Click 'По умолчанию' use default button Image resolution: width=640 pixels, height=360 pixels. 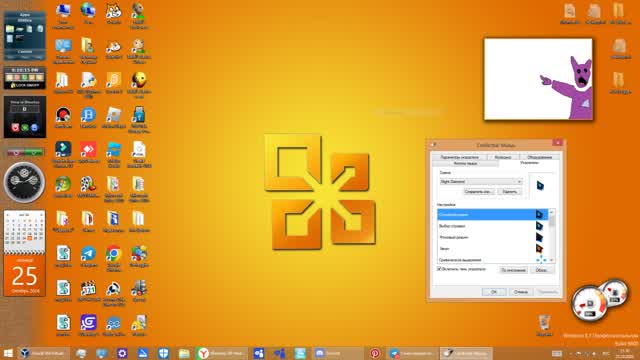(513, 270)
